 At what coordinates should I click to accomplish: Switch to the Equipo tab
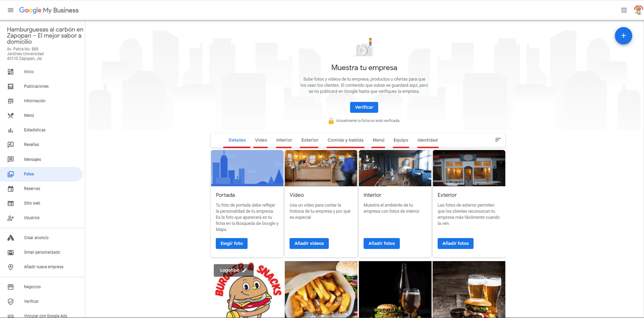click(401, 140)
